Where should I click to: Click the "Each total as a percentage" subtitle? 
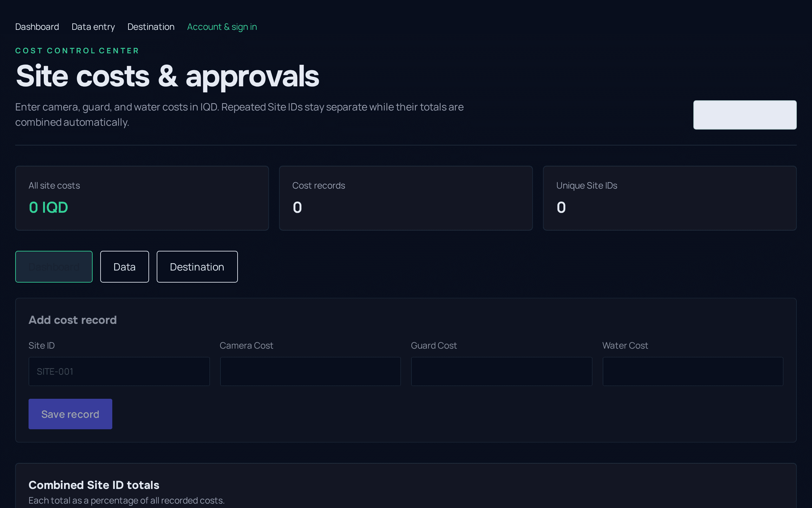(x=126, y=500)
